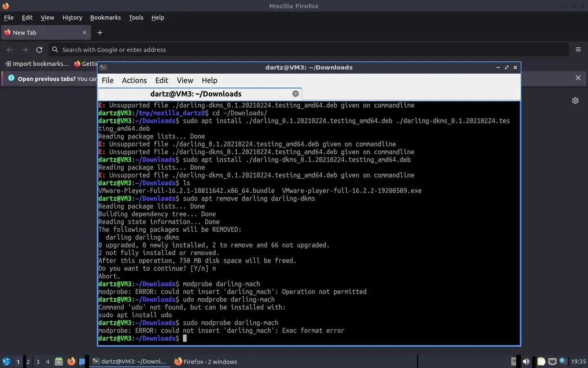Close the terminal tab with round X icon

tap(296, 94)
